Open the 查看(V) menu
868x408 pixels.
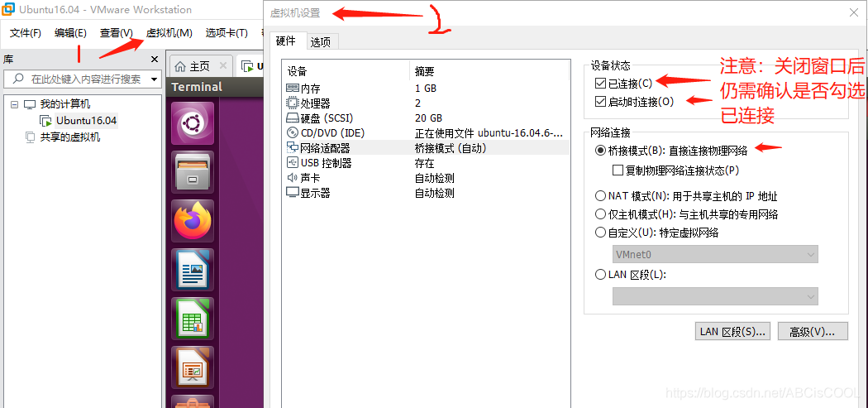click(117, 33)
